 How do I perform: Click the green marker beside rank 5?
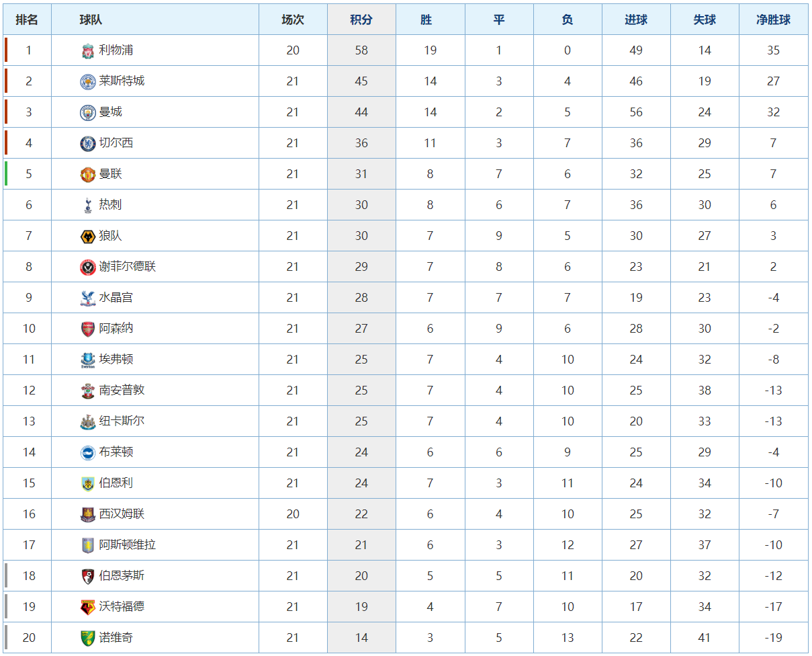6,174
